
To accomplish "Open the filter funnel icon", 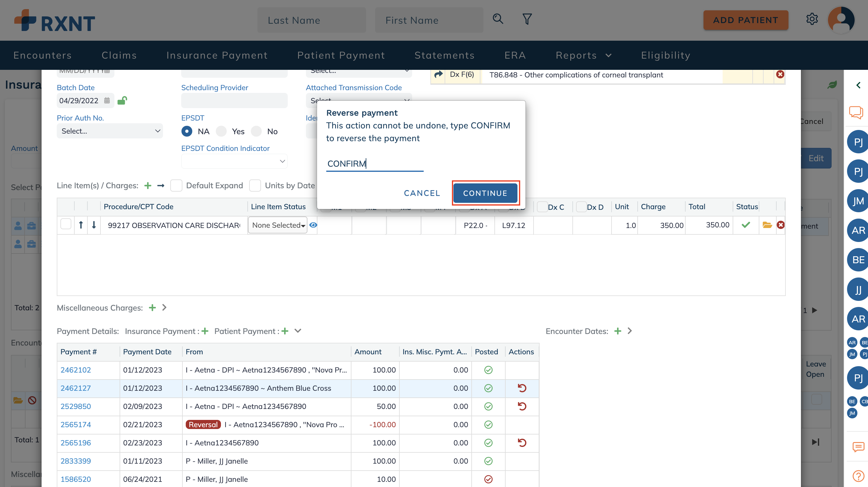I will [x=527, y=19].
